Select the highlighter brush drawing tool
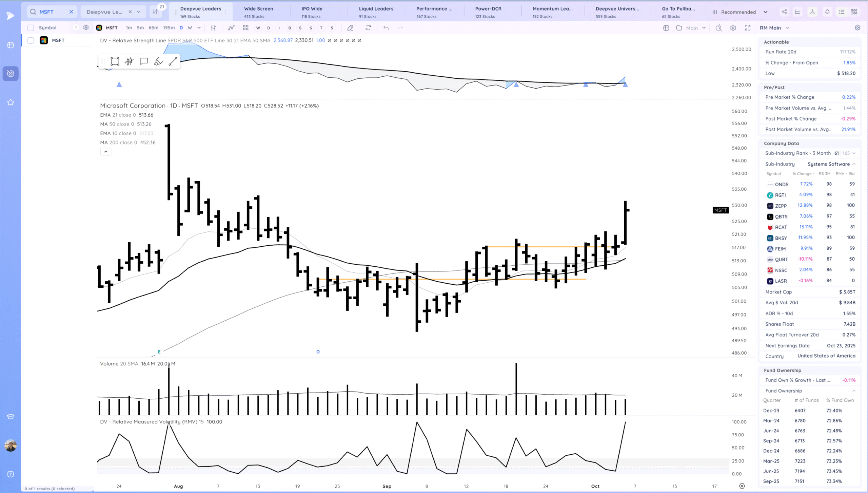 tap(158, 61)
